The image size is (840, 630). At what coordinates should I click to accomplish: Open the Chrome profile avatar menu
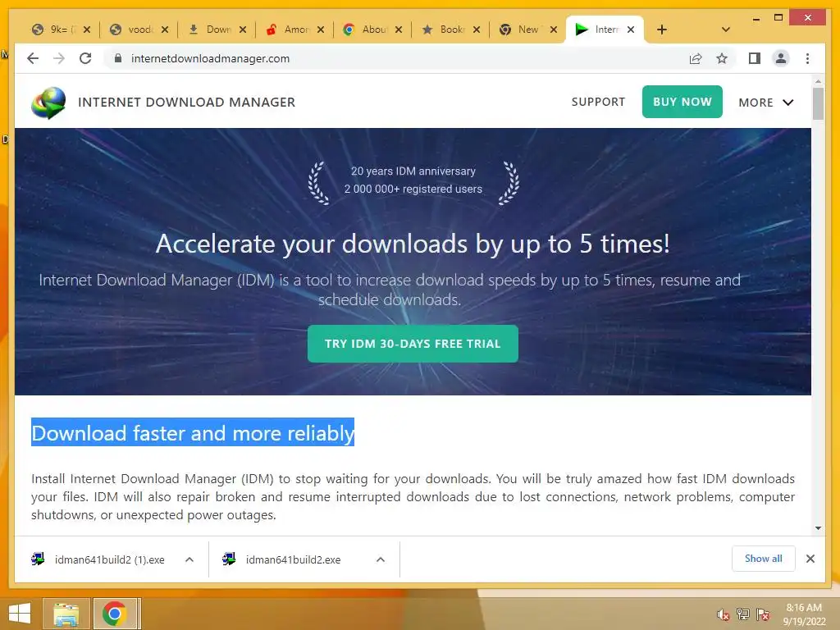(x=781, y=58)
